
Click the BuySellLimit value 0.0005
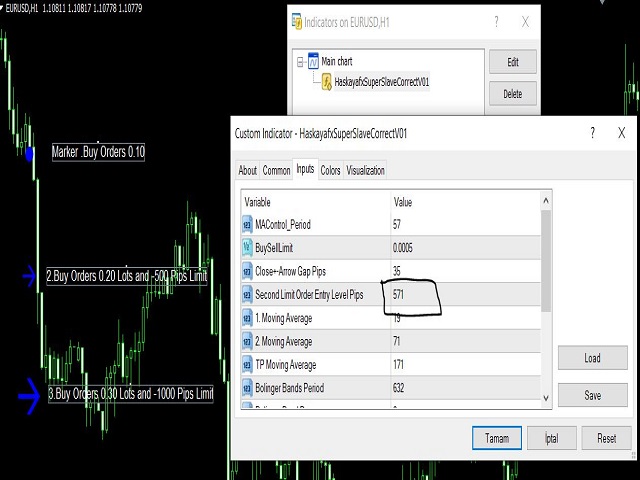point(402,248)
